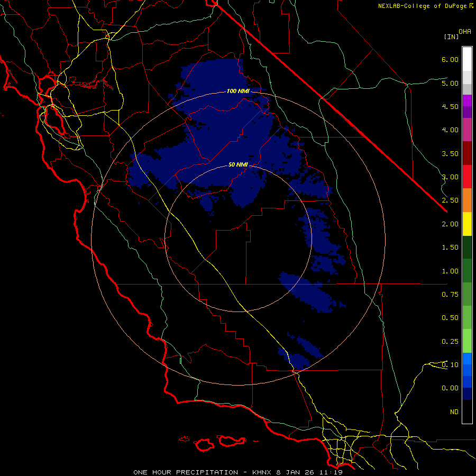Select the 0.75 scale value
This screenshot has width=476, height=476.
click(450, 295)
